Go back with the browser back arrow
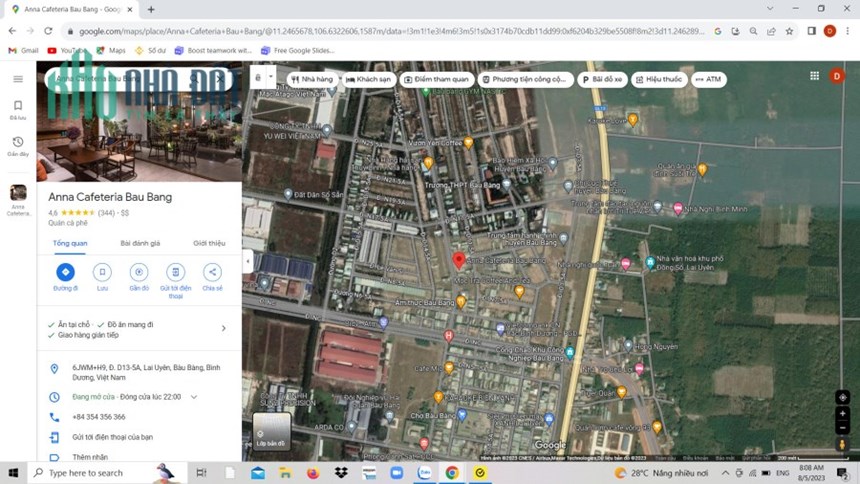The height and width of the screenshot is (484, 860). coord(12,31)
